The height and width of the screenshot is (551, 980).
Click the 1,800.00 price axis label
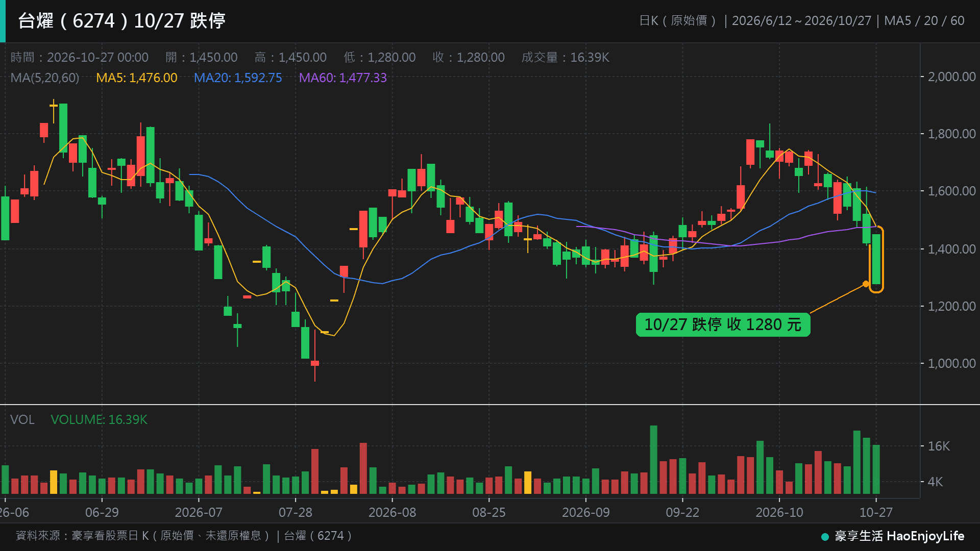951,134
